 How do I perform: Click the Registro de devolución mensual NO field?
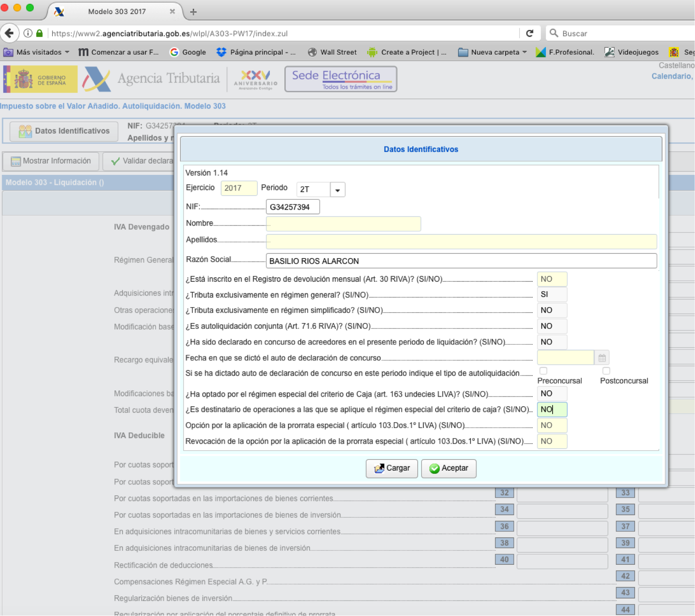point(552,279)
